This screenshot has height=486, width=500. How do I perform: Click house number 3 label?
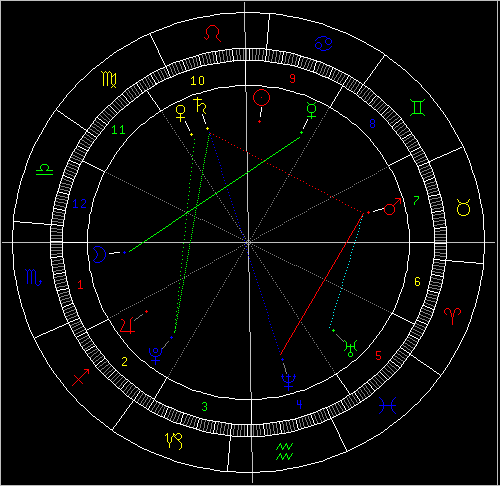tap(204, 406)
